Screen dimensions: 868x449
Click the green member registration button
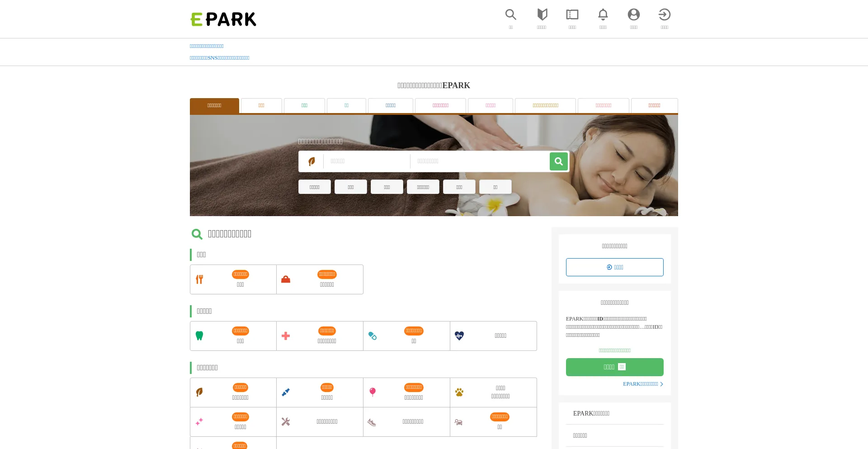[x=615, y=367]
